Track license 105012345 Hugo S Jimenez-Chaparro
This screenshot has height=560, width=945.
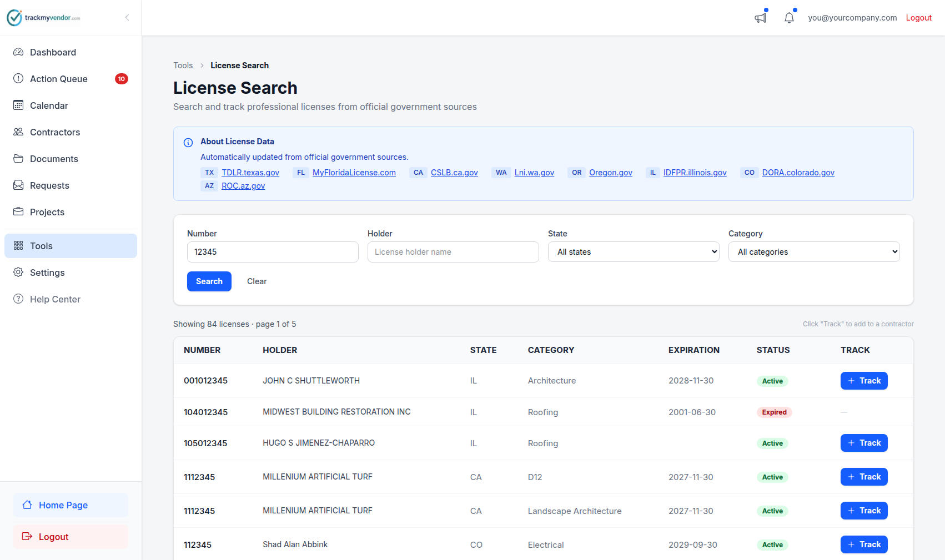pos(864,443)
